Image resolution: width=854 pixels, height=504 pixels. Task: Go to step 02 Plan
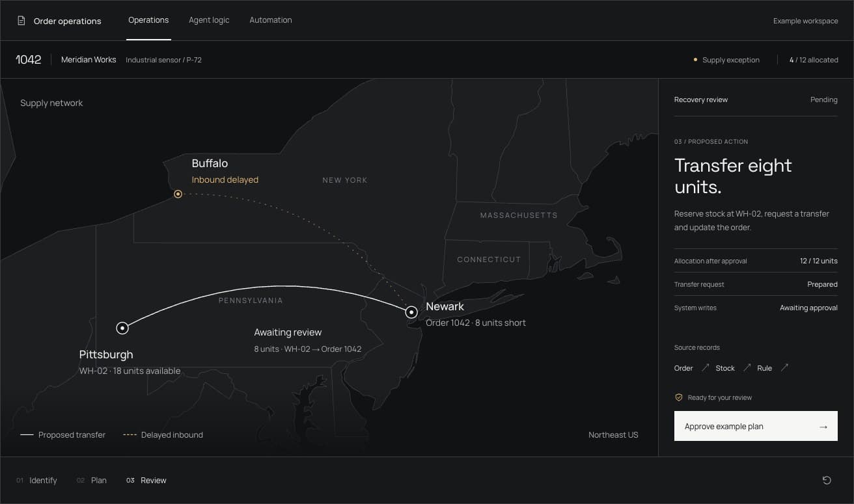[x=92, y=481]
